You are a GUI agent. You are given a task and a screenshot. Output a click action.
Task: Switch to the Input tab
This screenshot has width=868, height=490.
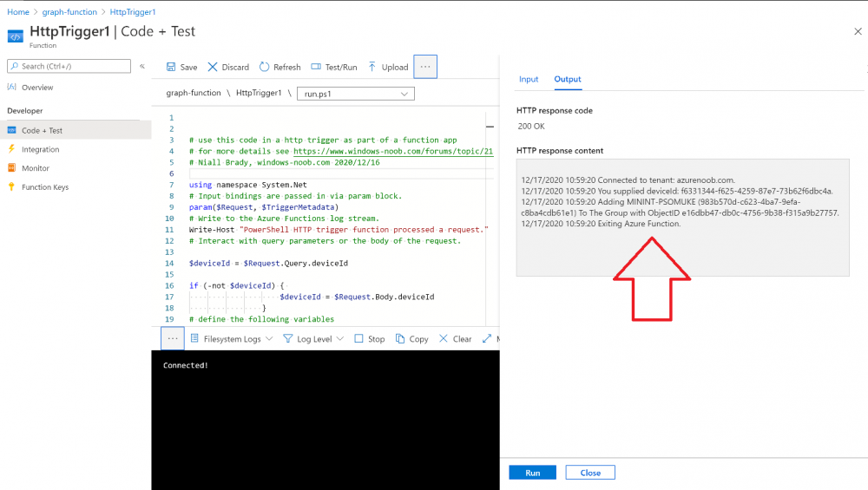[x=529, y=79]
